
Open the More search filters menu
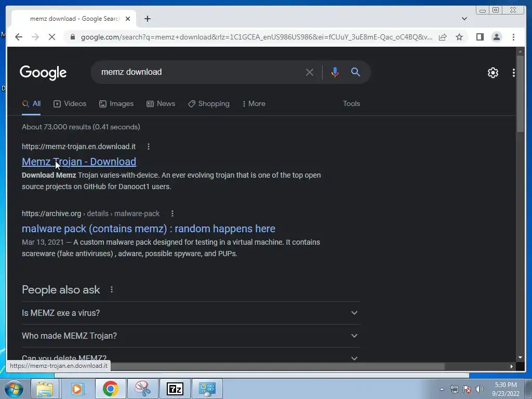coord(254,104)
